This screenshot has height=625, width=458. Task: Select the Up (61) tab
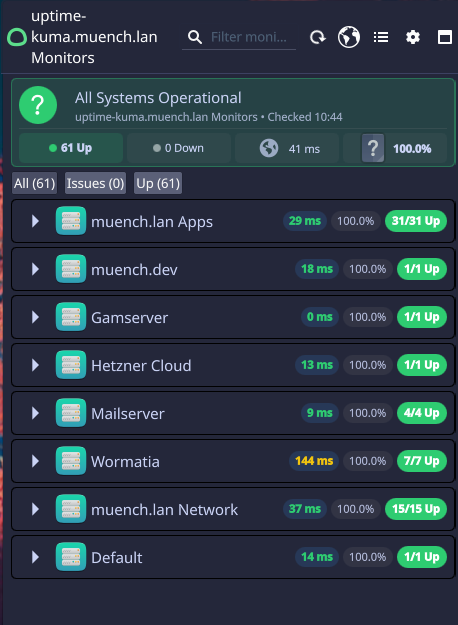tap(158, 183)
